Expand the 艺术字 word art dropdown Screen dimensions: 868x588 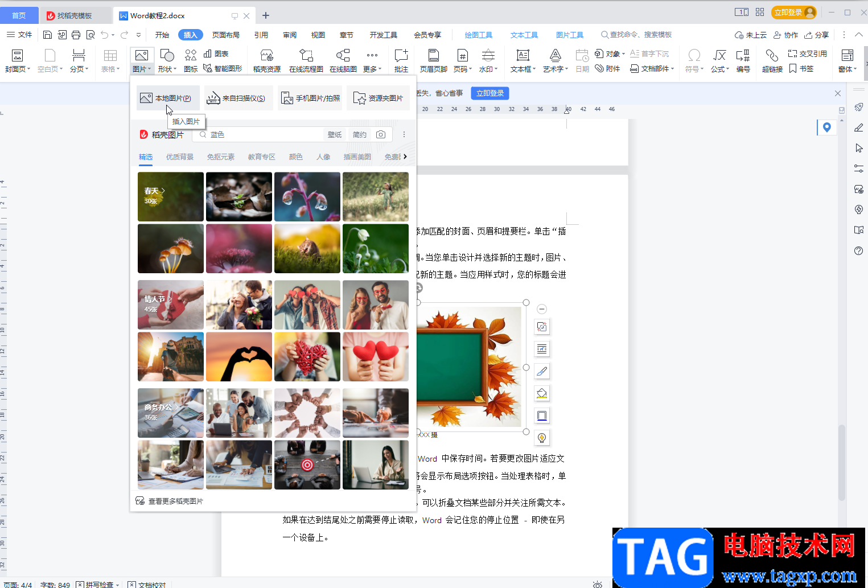[x=556, y=69]
